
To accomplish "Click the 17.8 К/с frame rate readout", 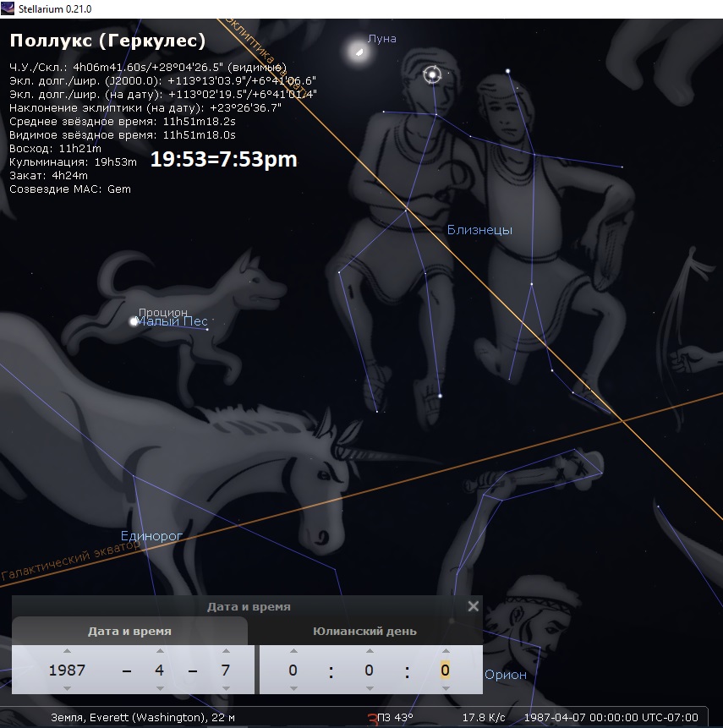I will (484, 717).
